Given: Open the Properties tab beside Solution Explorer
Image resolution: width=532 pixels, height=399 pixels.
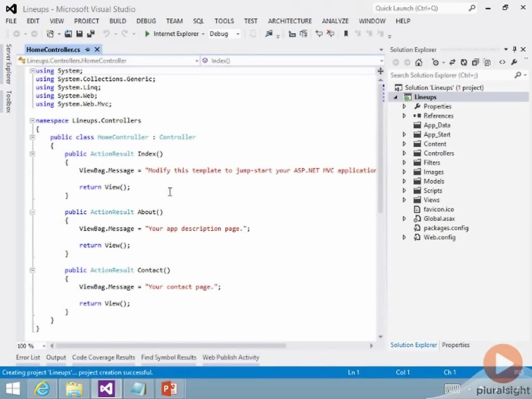Looking at the screenshot, I should click(x=456, y=345).
